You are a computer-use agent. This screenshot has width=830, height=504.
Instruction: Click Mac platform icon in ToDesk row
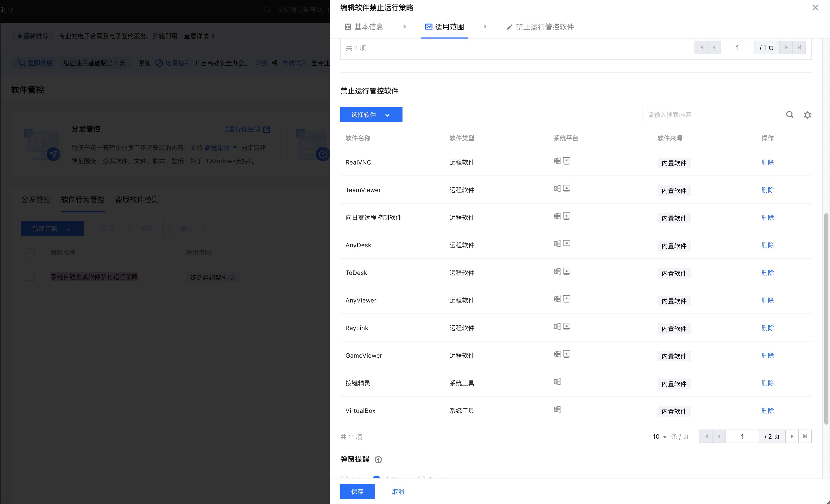click(567, 271)
